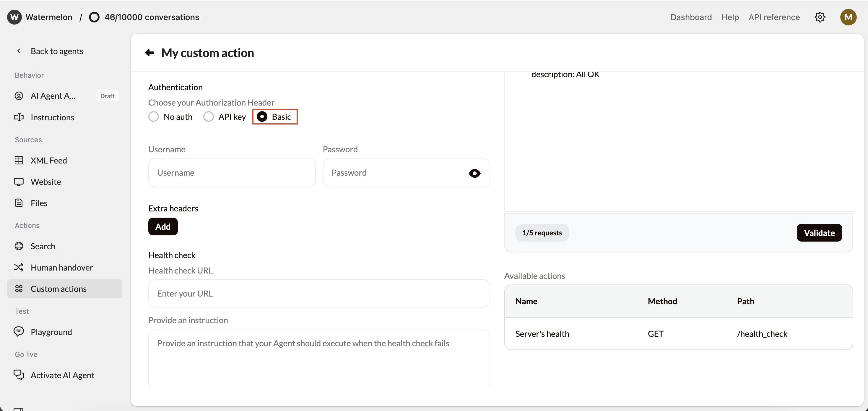This screenshot has height=411, width=868.
Task: Toggle password visibility with the eye
Action: (474, 173)
